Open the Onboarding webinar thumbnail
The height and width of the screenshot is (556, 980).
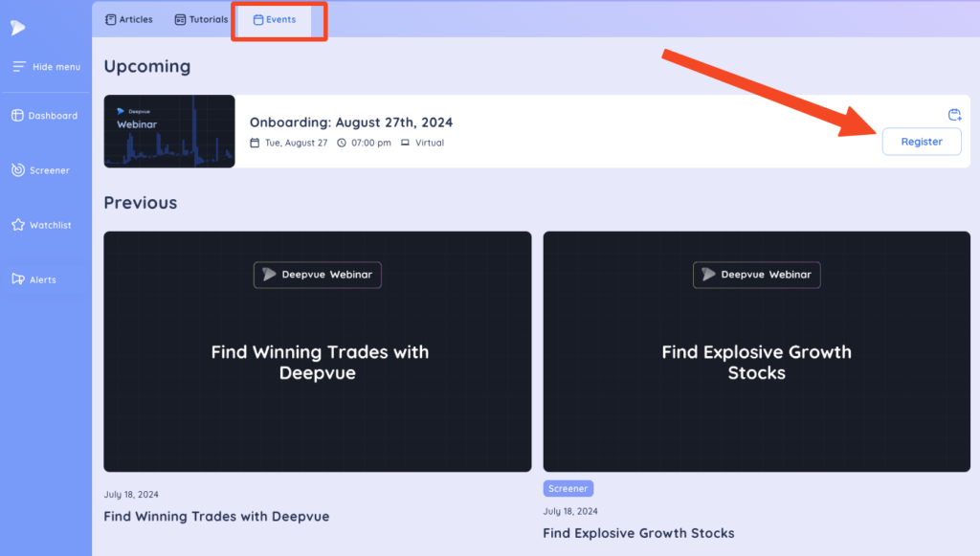point(169,131)
